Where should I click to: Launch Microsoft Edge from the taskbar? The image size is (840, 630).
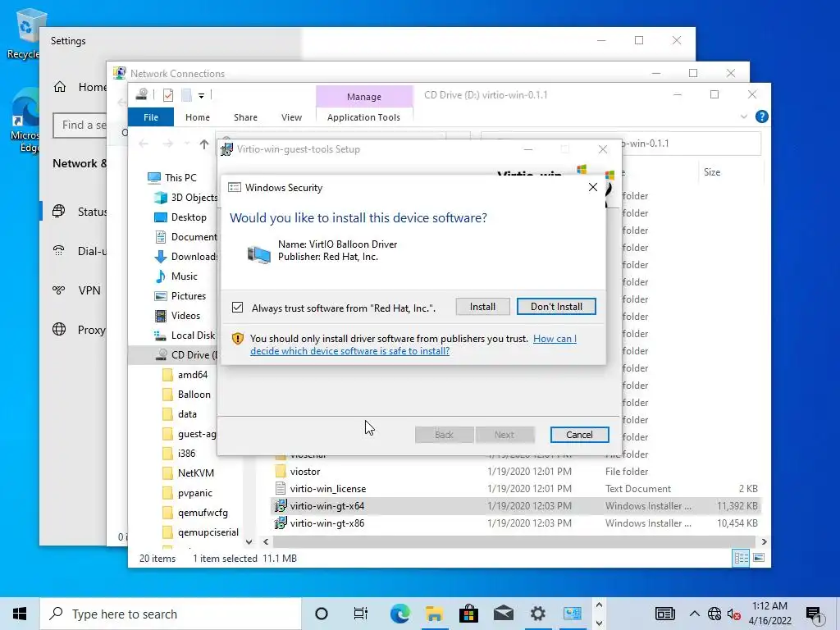pyautogui.click(x=399, y=614)
